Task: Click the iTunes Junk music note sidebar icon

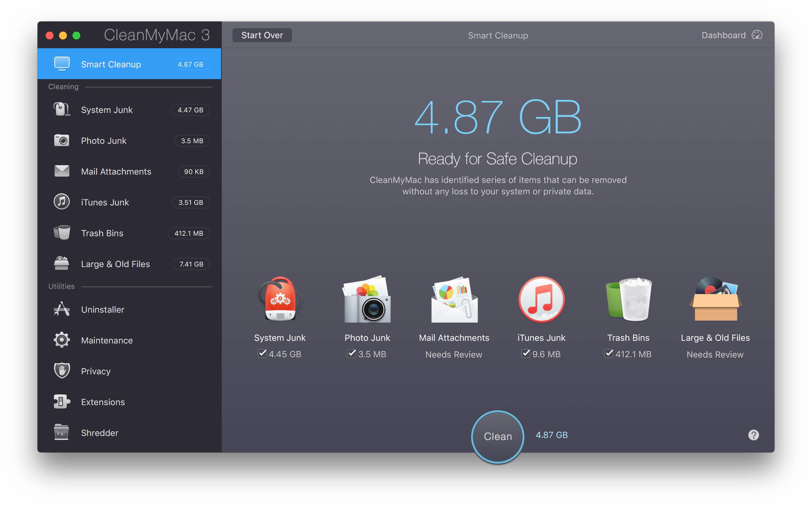Action: [x=62, y=202]
